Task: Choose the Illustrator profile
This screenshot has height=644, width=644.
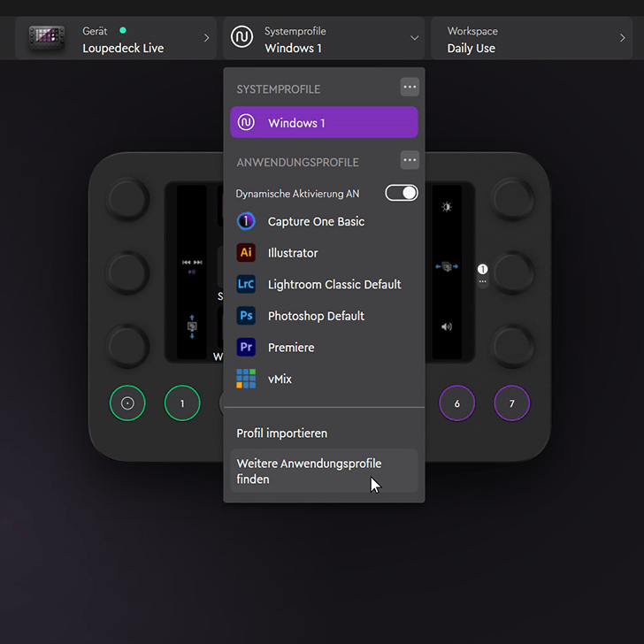Action: click(x=324, y=253)
